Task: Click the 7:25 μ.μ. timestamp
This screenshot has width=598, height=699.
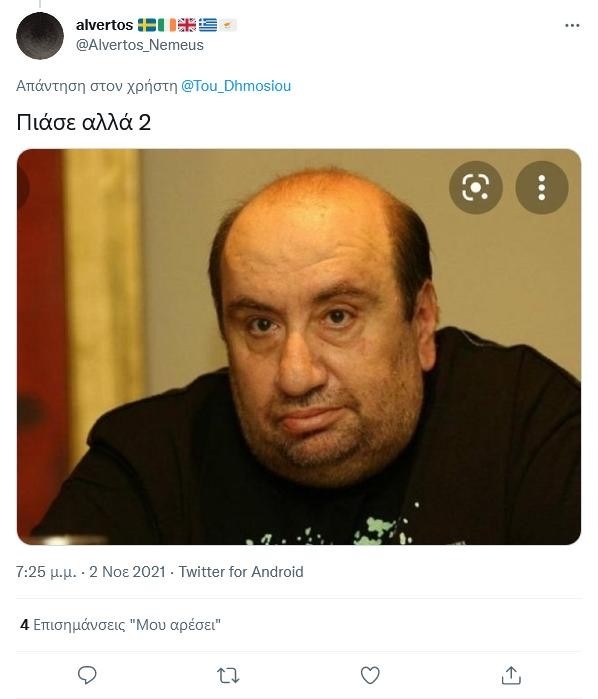Action: pos(46,572)
